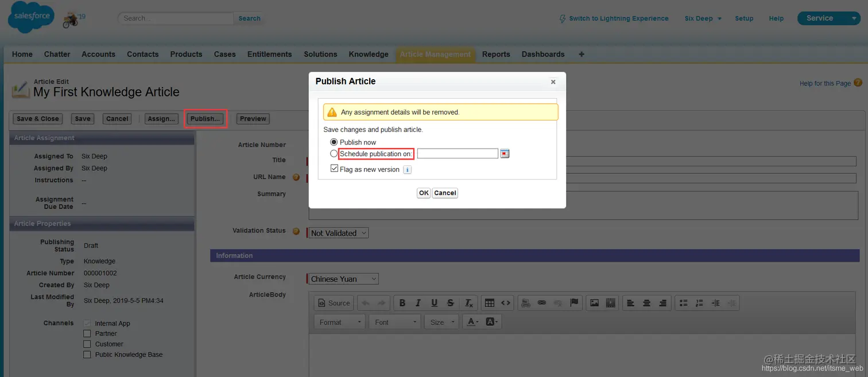Open the Format dropdown in editor
The height and width of the screenshot is (377, 868).
pyautogui.click(x=339, y=322)
